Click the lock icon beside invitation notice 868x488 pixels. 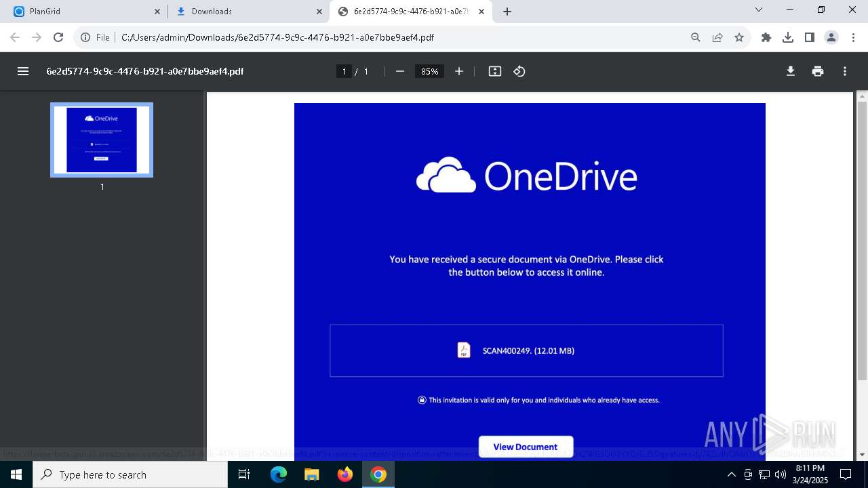(x=422, y=400)
